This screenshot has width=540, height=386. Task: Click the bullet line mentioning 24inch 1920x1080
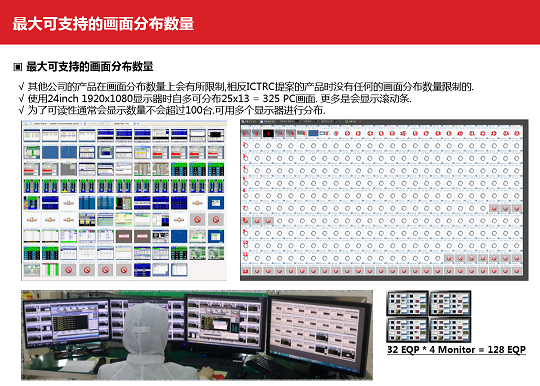click(x=219, y=98)
